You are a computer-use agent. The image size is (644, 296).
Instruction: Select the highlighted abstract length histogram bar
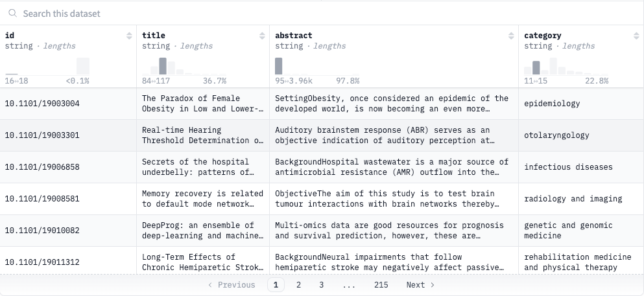point(278,66)
